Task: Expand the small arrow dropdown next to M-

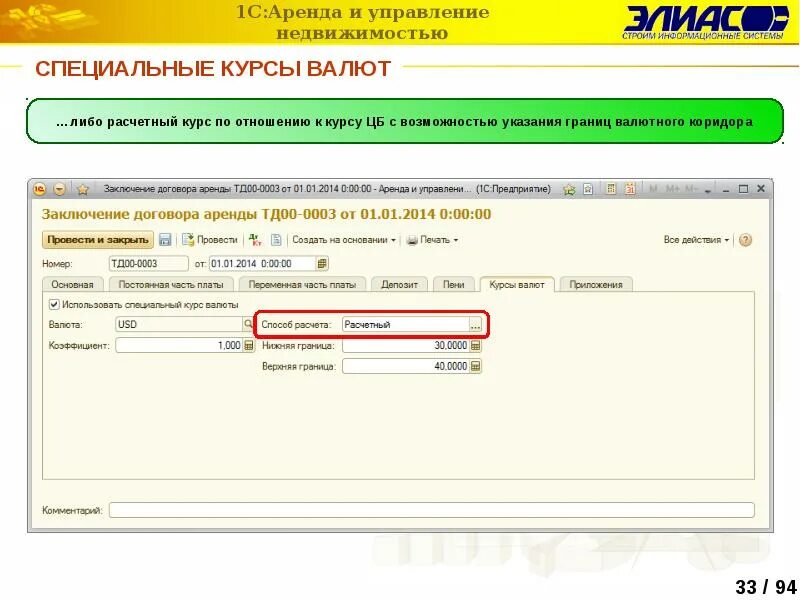Action: 708,190
